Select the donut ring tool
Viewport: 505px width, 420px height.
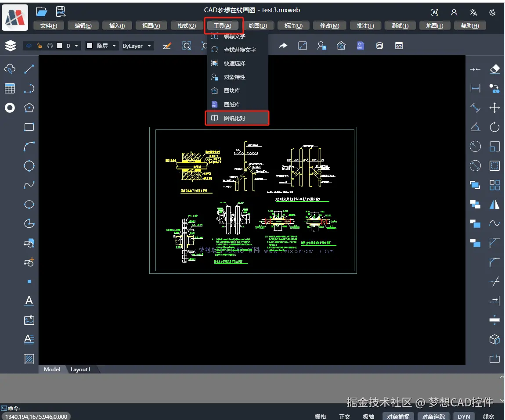pos(10,108)
